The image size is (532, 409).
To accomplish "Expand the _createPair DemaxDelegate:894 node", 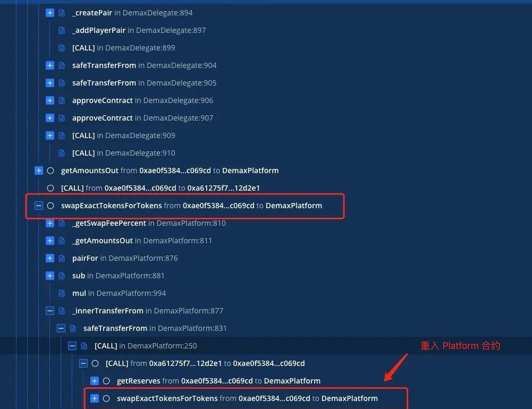I will tap(50, 13).
